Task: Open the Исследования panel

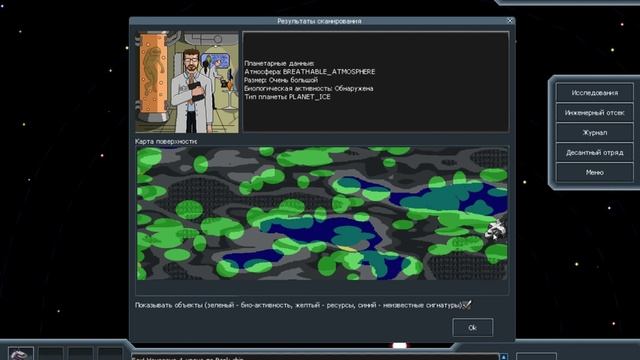Action: 594,93
